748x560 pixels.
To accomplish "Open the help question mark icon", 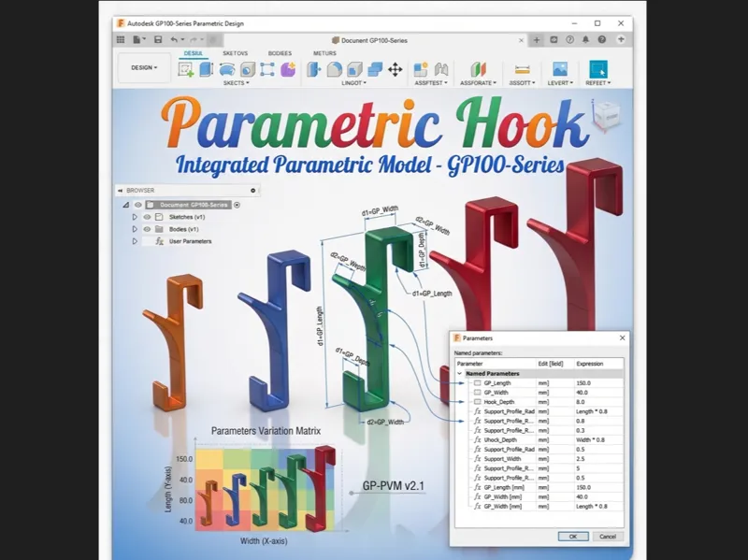I will 602,39.
